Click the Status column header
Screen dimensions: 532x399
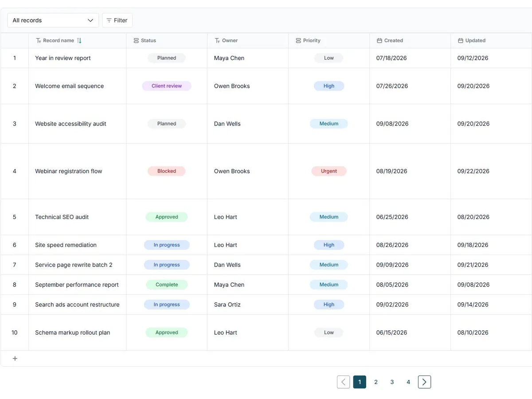[x=167, y=40]
